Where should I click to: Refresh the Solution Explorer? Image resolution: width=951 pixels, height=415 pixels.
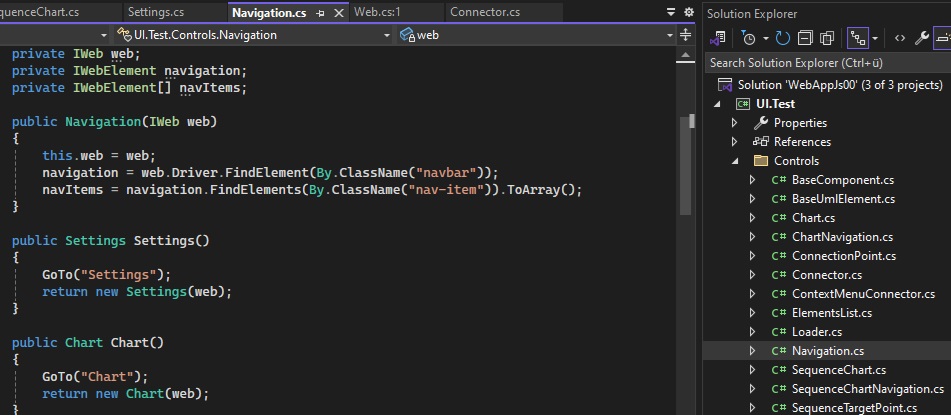[x=783, y=39]
